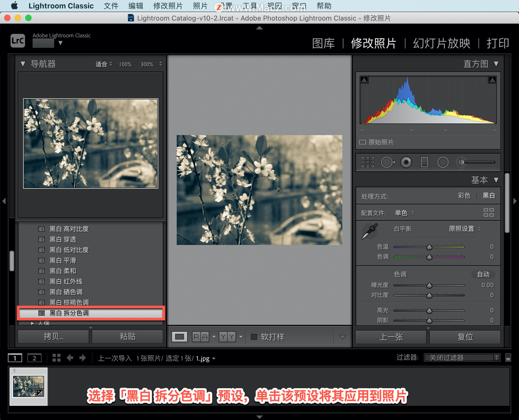Set navigator zoom to 100%
The height and width of the screenshot is (420, 519).
(125, 64)
